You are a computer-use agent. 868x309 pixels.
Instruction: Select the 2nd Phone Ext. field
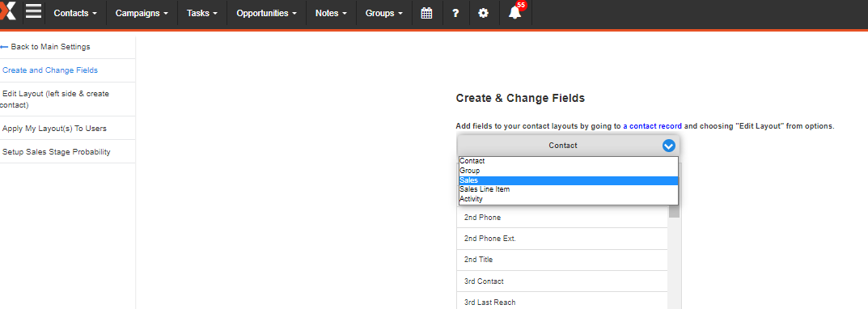(x=562, y=239)
